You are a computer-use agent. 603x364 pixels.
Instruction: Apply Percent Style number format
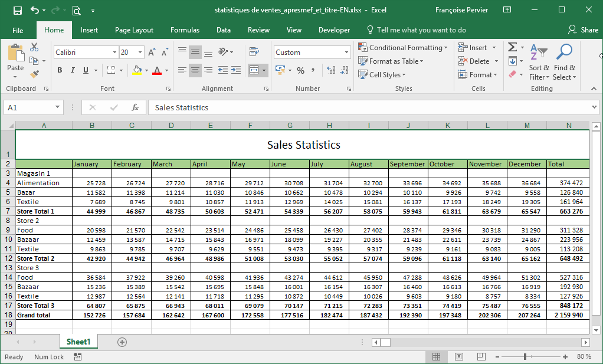(x=300, y=70)
